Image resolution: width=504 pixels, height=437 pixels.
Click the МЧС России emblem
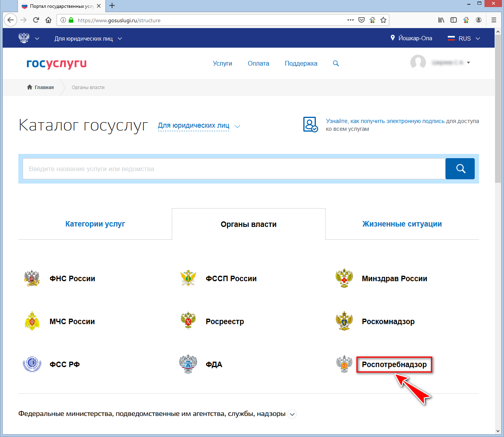pyautogui.click(x=32, y=321)
